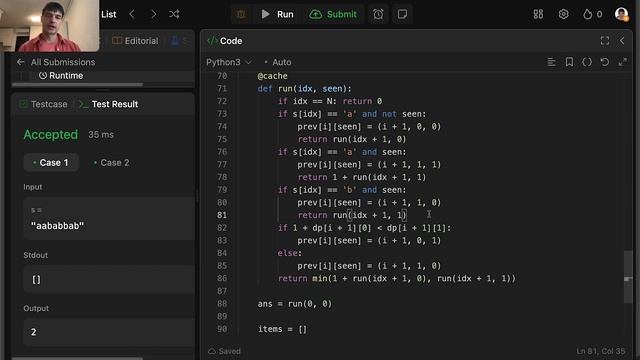
Task: Open the layout grid icon
Action: tap(538, 14)
